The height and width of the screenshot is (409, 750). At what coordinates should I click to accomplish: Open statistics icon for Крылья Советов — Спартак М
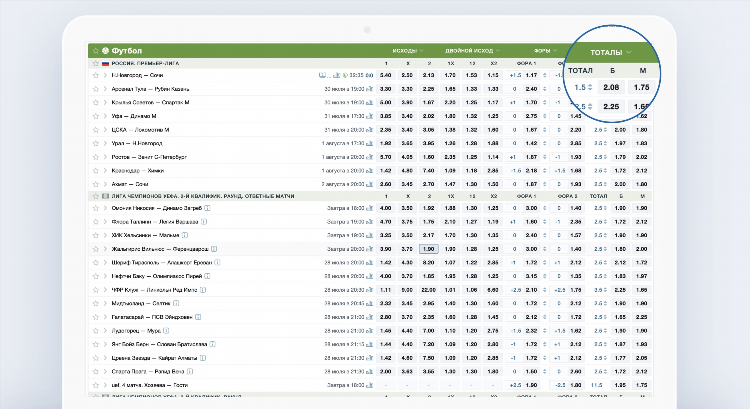tap(369, 102)
